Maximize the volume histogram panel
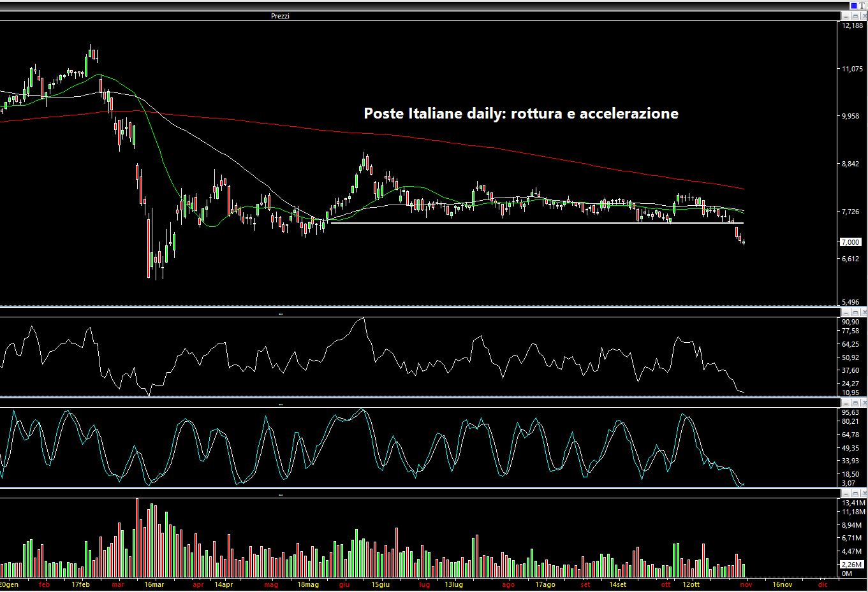The image size is (868, 592). coord(855,493)
